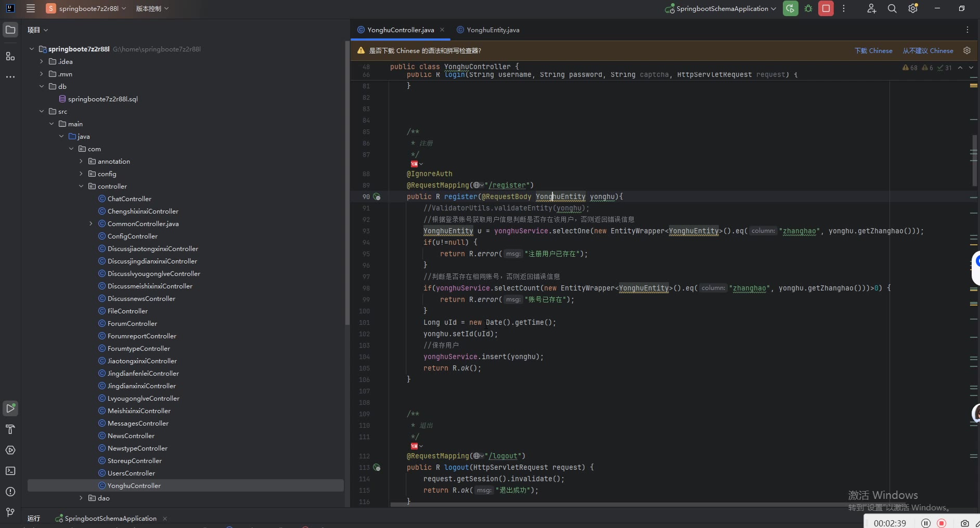Open the run configuration dropdown
980x528 pixels.
(x=722, y=9)
